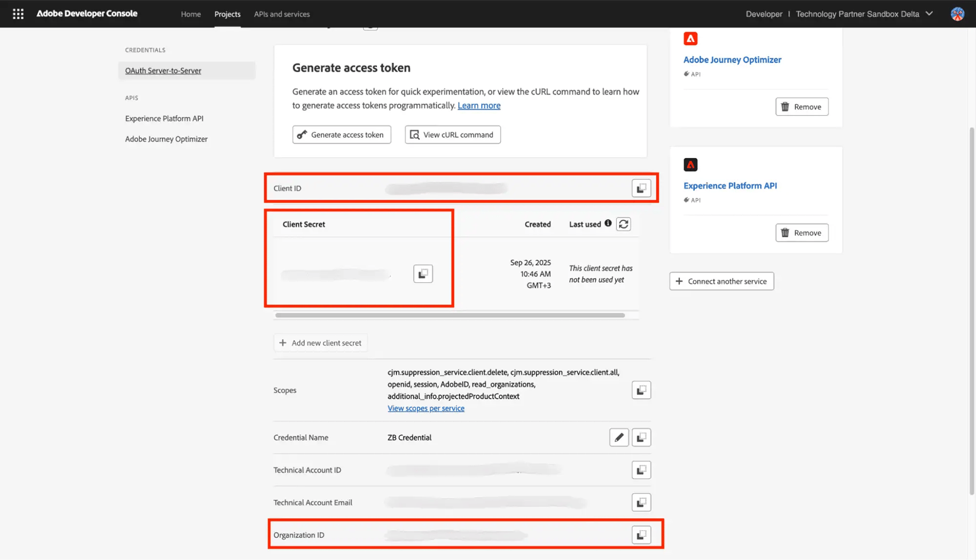The width and height of the screenshot is (976, 560).
Task: Copy the Technical Account ID
Action: [x=641, y=470]
